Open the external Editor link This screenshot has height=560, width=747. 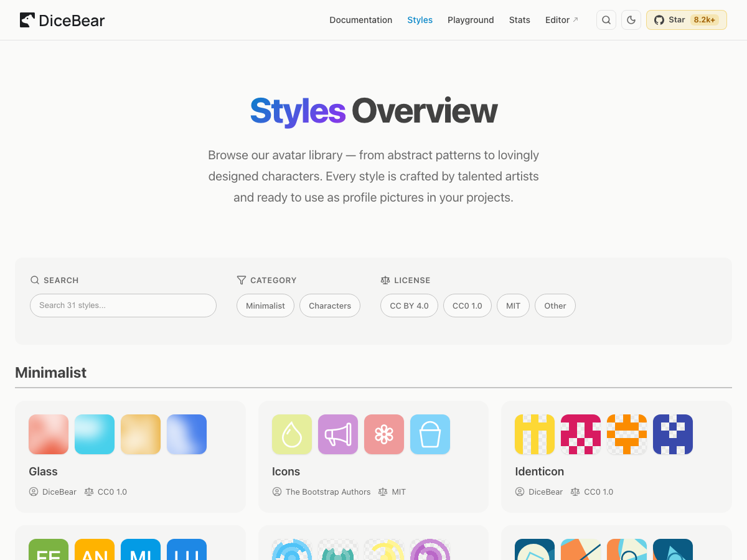point(561,20)
